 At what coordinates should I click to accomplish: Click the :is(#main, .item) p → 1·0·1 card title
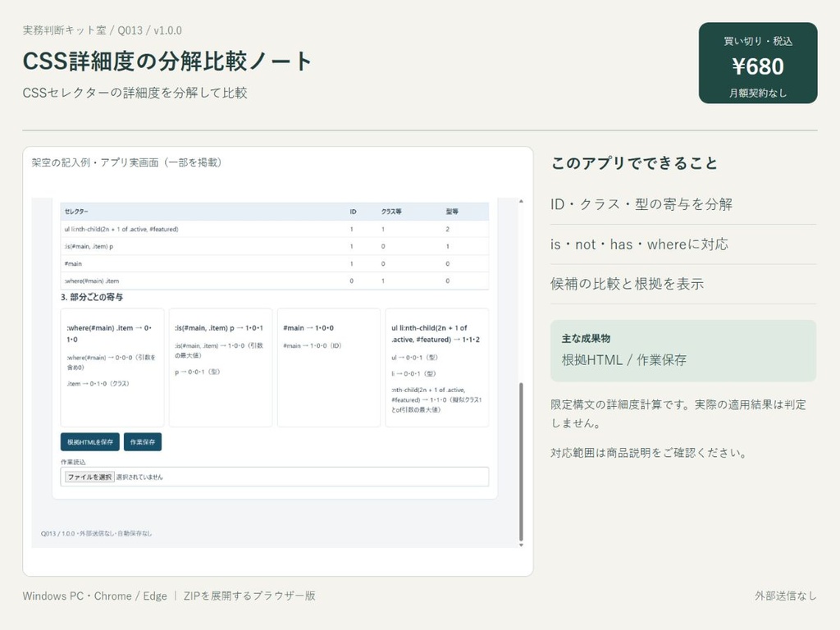(218, 328)
